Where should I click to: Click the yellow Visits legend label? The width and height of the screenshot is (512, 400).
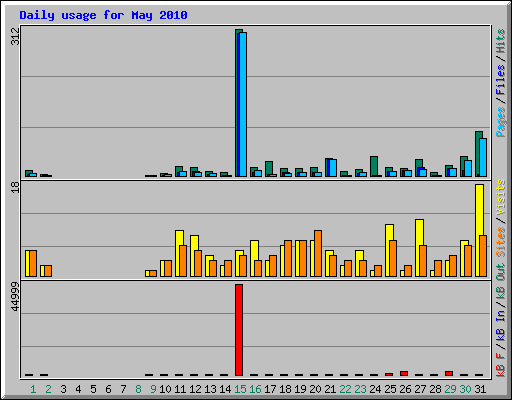click(501, 197)
